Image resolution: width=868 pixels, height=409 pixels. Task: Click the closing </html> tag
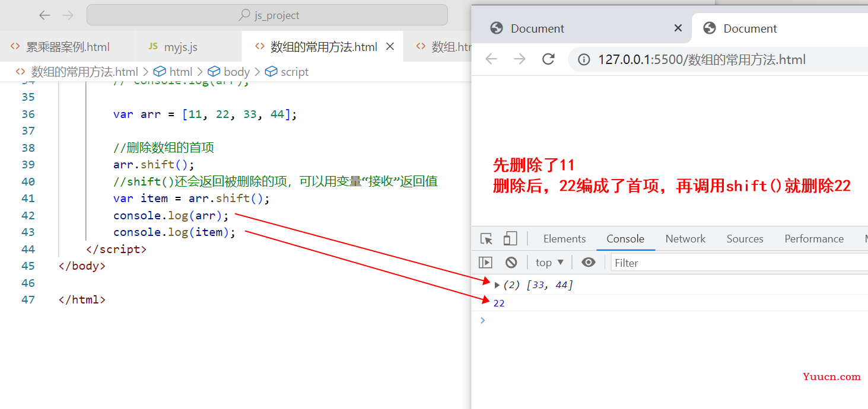point(82,300)
